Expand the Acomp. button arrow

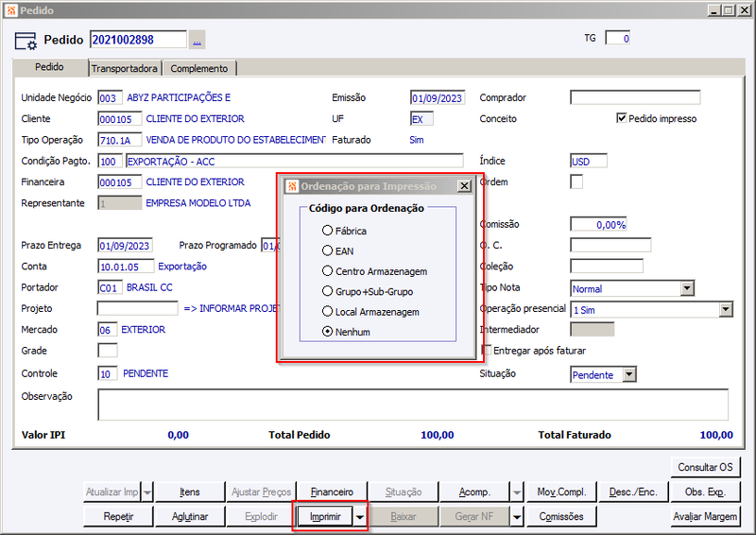(516, 492)
